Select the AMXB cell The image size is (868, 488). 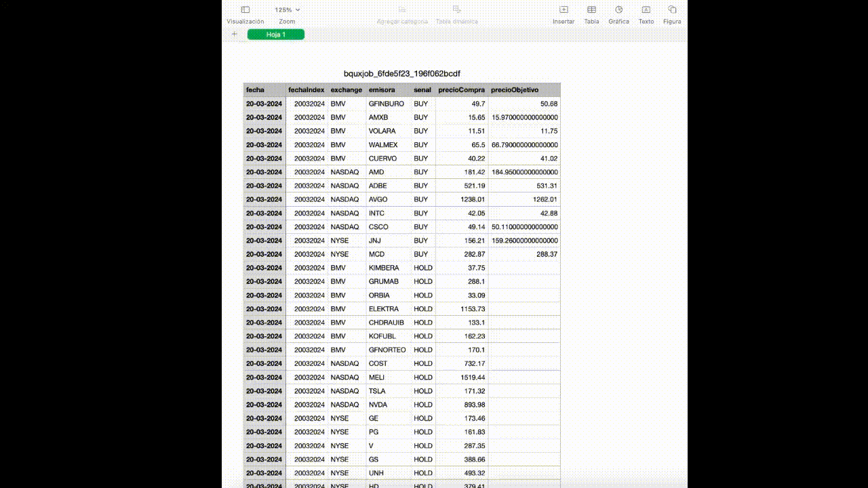(389, 117)
